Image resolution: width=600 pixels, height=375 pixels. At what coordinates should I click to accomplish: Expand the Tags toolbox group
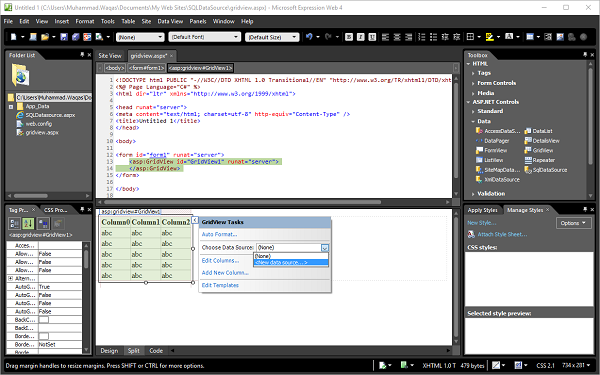coord(473,73)
